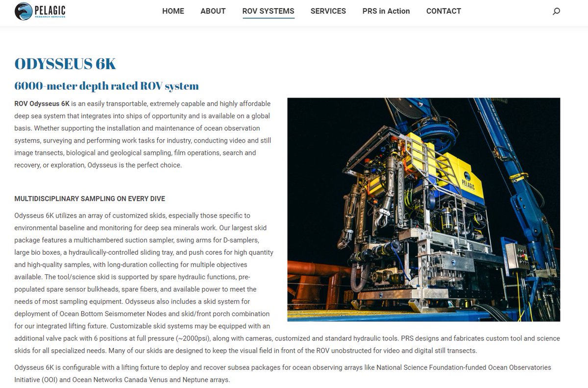Image resolution: width=588 pixels, height=388 pixels.
Task: Open the search magnifier icon
Action: coord(556,11)
